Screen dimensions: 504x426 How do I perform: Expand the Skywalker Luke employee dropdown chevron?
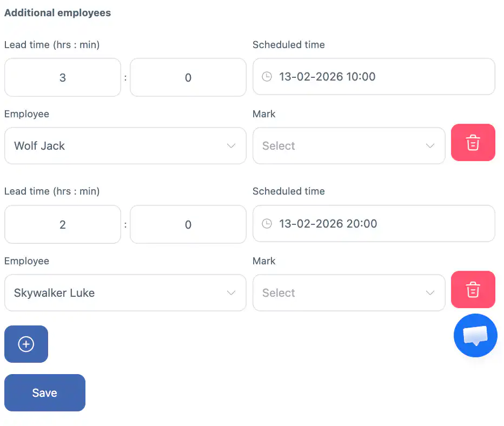point(231,293)
